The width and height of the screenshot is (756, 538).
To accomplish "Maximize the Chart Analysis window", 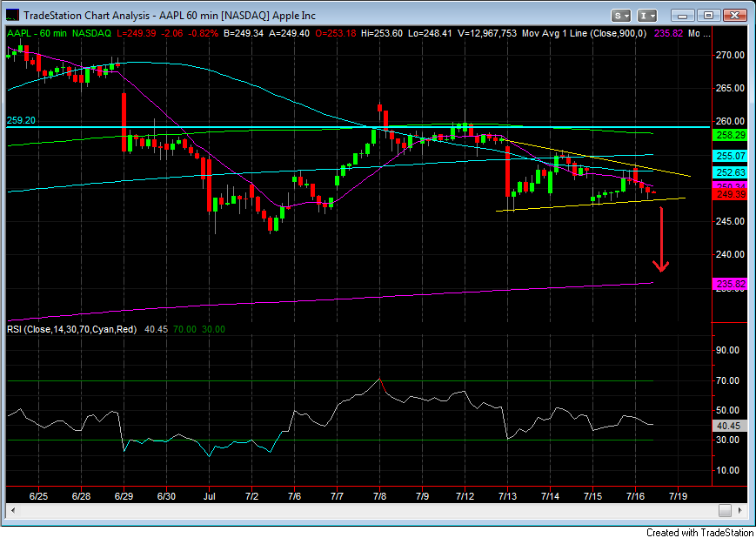I will click(708, 16).
